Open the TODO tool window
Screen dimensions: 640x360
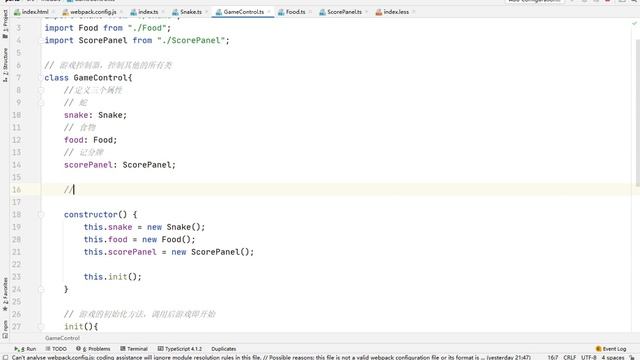[56, 349]
